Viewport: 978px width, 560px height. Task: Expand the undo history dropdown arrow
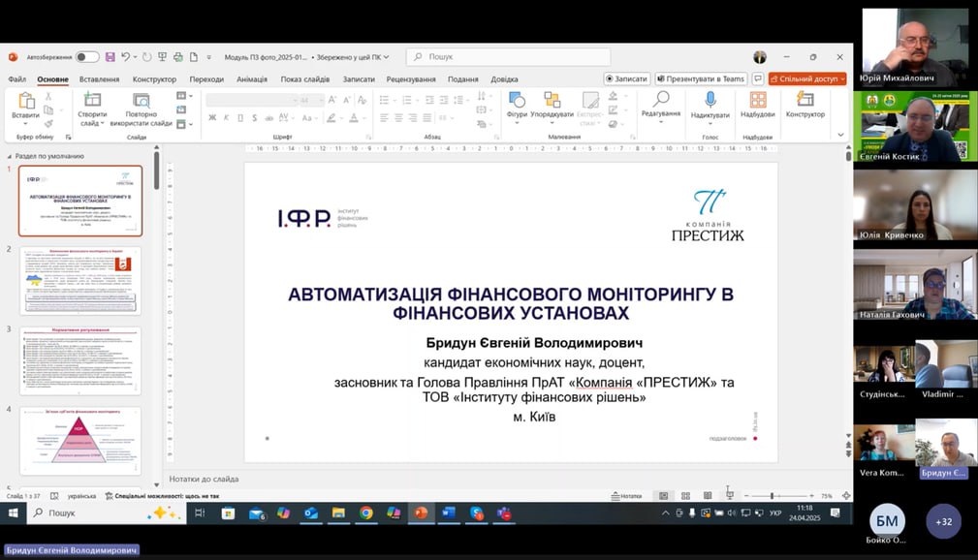[x=135, y=57]
